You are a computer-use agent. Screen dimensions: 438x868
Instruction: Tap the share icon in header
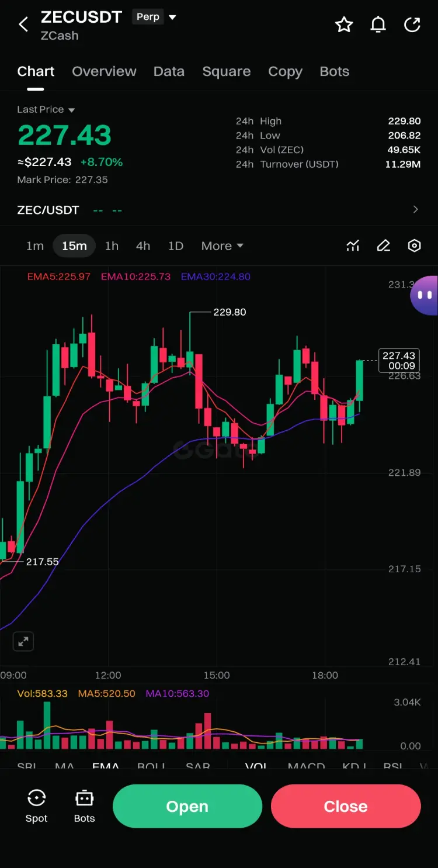click(x=412, y=25)
